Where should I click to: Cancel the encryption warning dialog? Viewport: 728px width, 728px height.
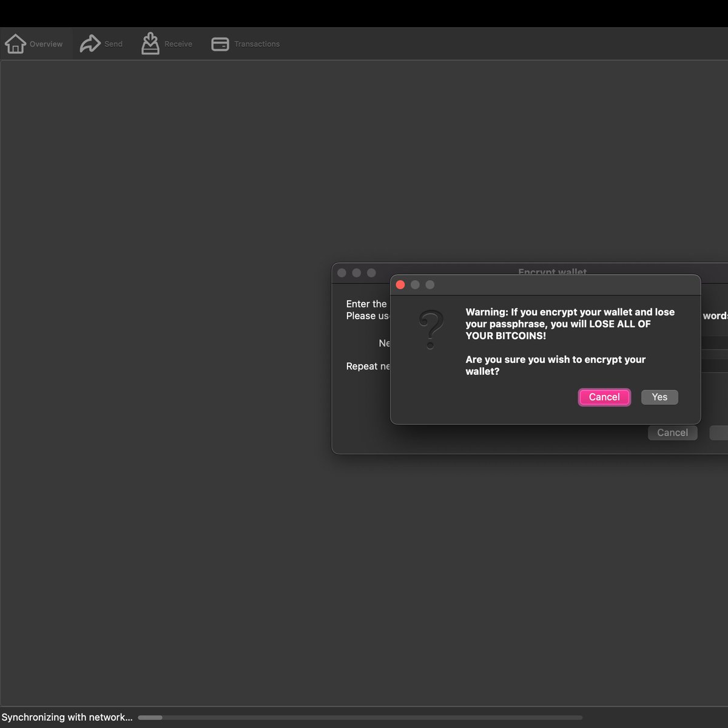[x=604, y=397]
